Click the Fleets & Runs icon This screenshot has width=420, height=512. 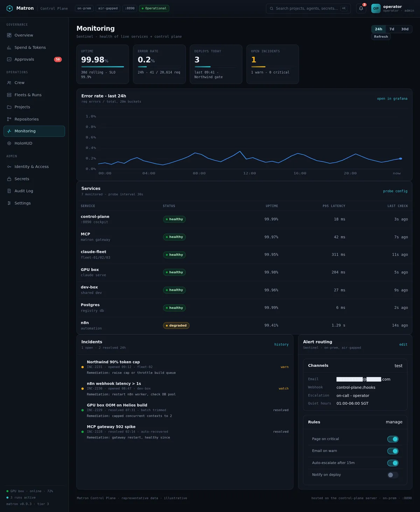point(9,95)
